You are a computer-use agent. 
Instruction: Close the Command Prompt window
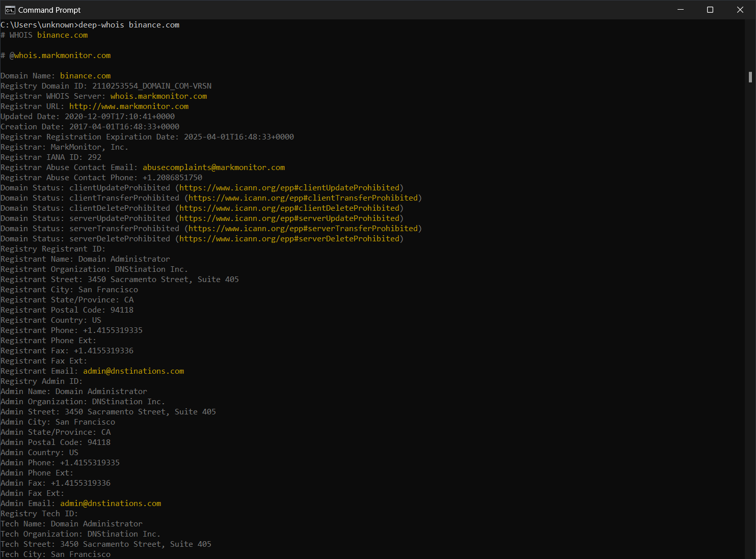(740, 9)
